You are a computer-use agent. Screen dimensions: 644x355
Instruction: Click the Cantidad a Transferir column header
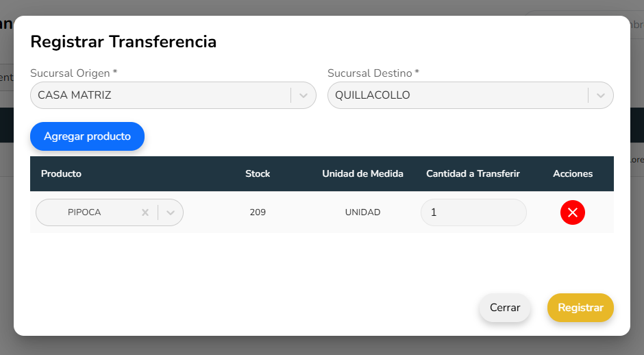click(x=473, y=173)
